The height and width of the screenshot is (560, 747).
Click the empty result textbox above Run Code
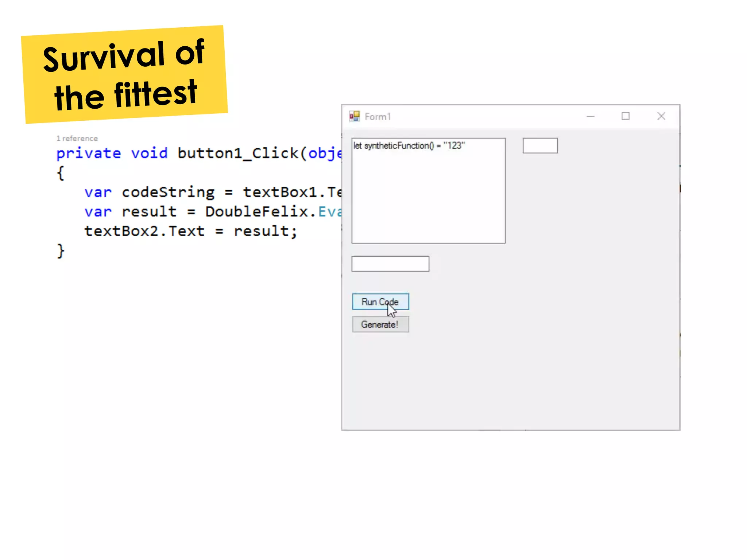(390, 264)
